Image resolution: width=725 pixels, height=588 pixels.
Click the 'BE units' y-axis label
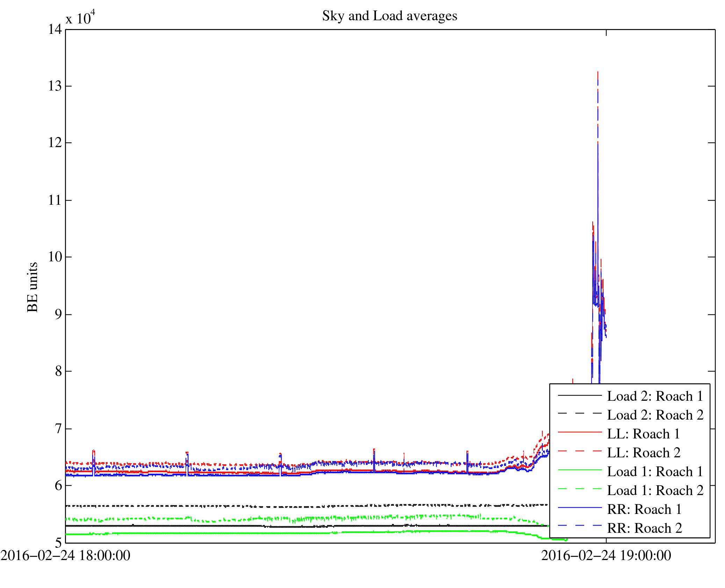point(32,287)
